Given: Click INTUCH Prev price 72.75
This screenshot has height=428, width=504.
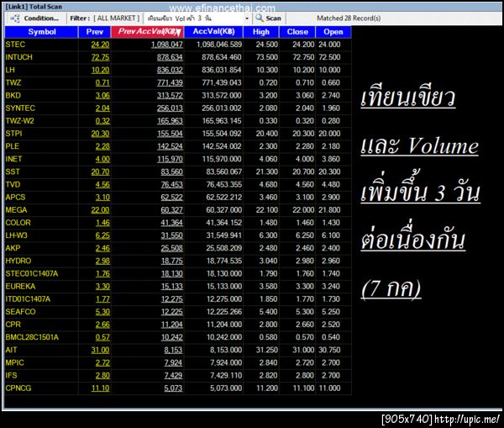Looking at the screenshot, I should click(100, 57).
